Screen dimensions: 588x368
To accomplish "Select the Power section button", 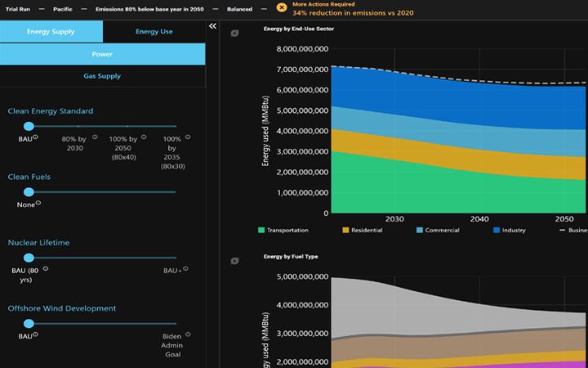I will click(x=102, y=55).
